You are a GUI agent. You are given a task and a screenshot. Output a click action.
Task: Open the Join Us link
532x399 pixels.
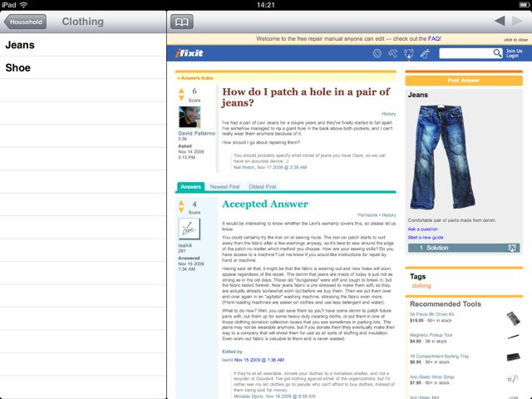tap(515, 51)
